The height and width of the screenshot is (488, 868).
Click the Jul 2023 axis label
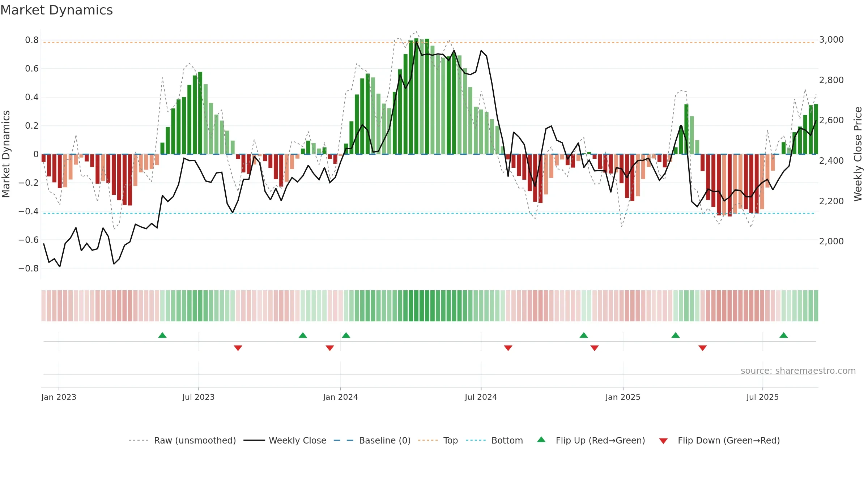pyautogui.click(x=199, y=397)
